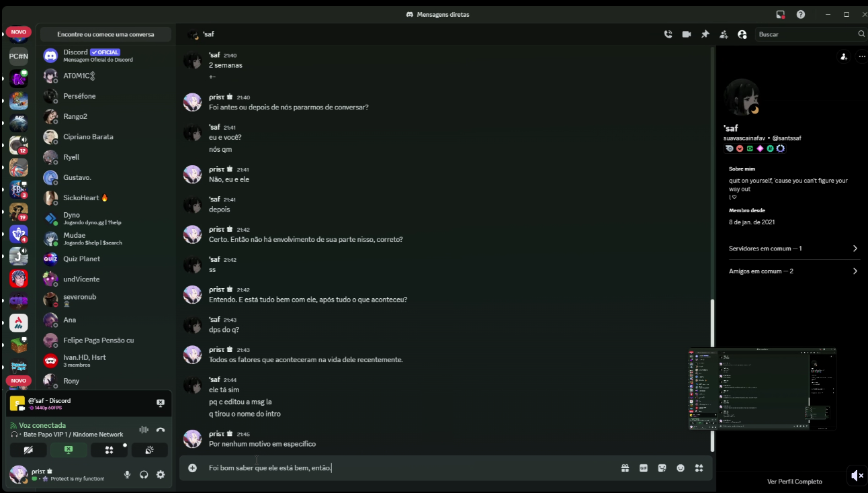Open Mudae bot conversation
Image resolution: width=868 pixels, height=493 pixels.
(106, 238)
